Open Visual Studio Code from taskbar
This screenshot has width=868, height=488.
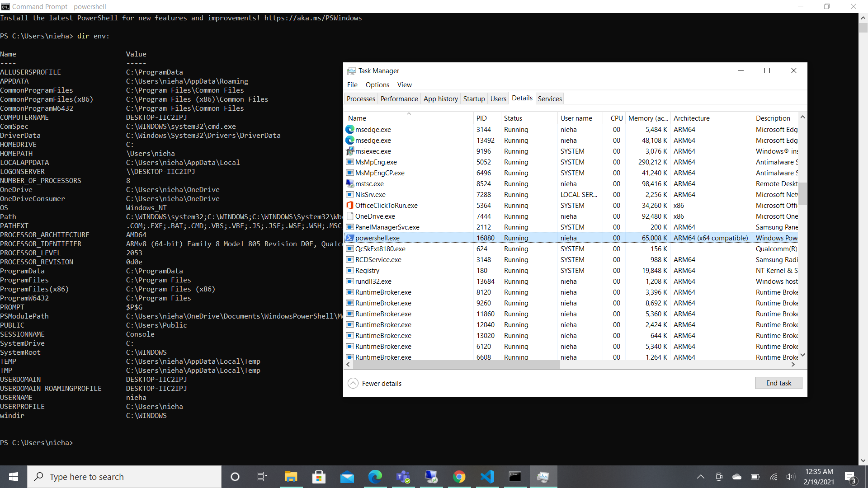click(x=487, y=477)
